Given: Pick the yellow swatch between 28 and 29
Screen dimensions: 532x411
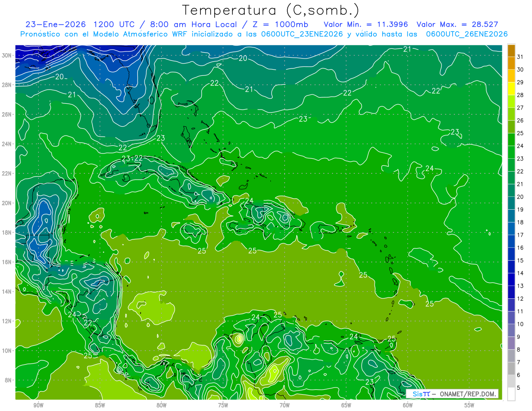Looking at the screenshot, I should pos(511,88).
